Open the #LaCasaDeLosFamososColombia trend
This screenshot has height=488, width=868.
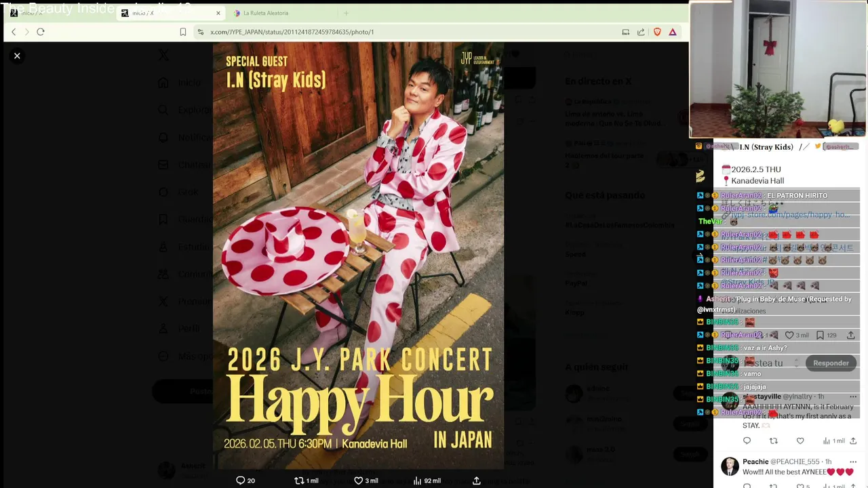[620, 225]
